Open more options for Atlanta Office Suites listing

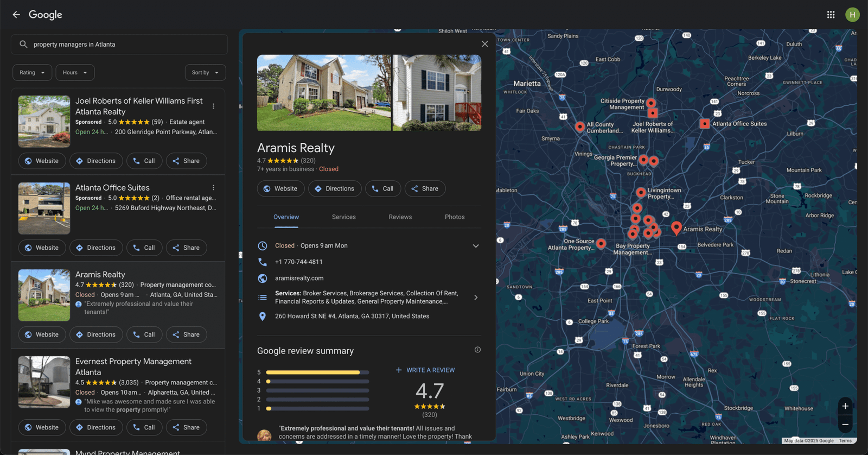213,188
